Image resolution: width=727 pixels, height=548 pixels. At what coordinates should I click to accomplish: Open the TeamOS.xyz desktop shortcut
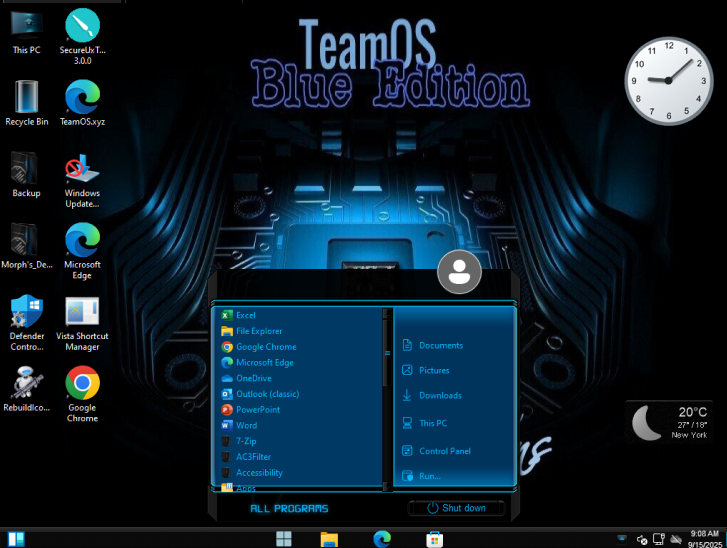83,103
